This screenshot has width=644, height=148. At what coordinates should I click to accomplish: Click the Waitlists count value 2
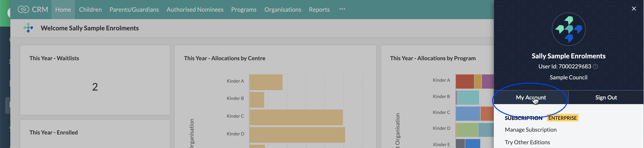point(95,87)
